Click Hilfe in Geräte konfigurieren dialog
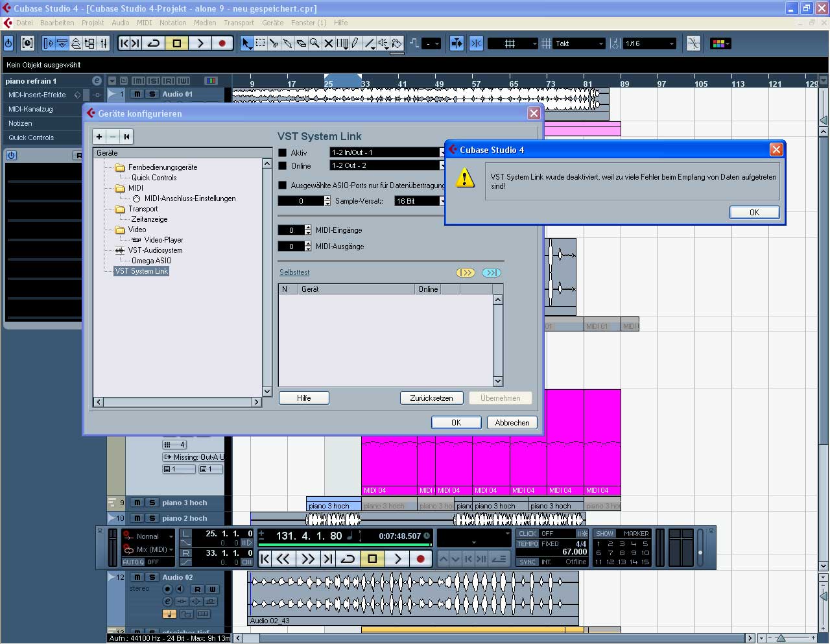This screenshot has height=644, width=830. 304,398
